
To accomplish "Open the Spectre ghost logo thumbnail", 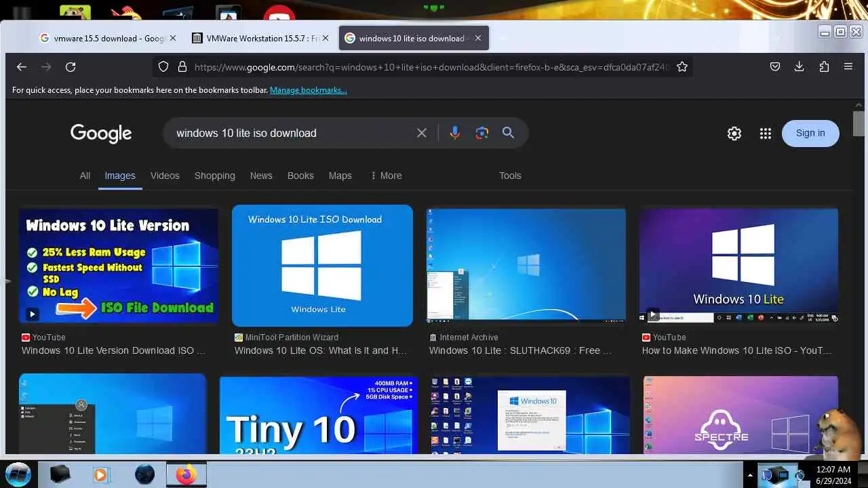I will coord(741,415).
